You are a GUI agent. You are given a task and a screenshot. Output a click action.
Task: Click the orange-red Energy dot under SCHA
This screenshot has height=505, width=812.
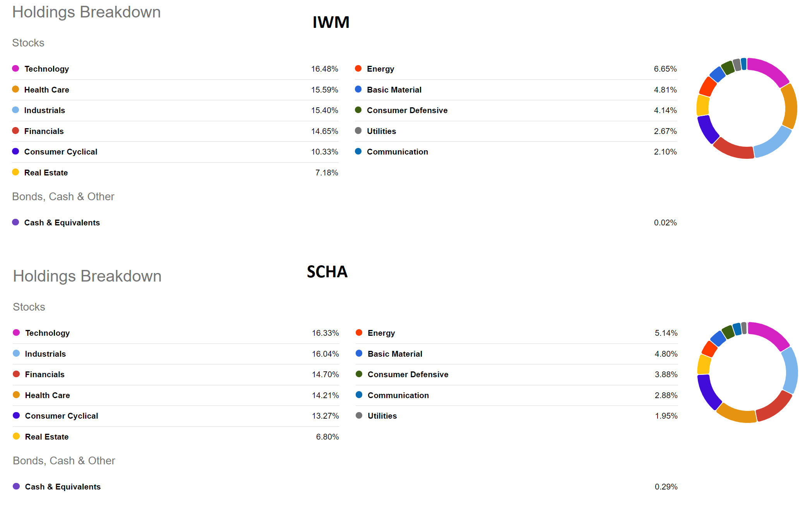point(359,333)
